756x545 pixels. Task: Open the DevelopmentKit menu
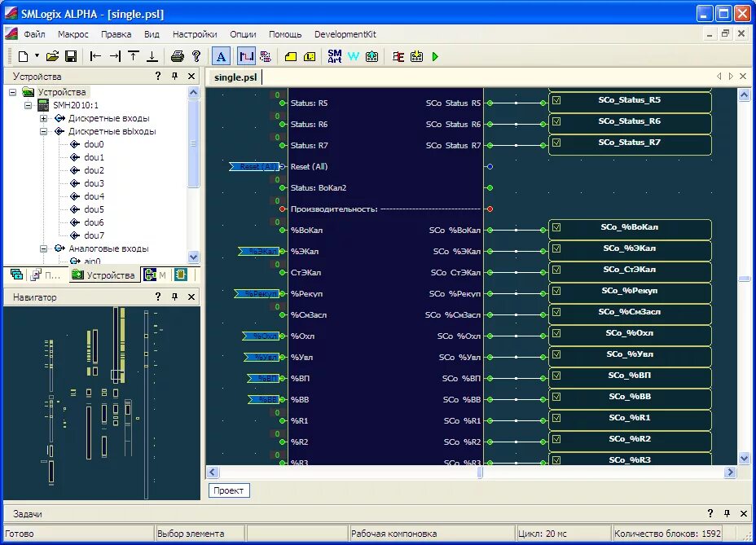pyautogui.click(x=345, y=34)
